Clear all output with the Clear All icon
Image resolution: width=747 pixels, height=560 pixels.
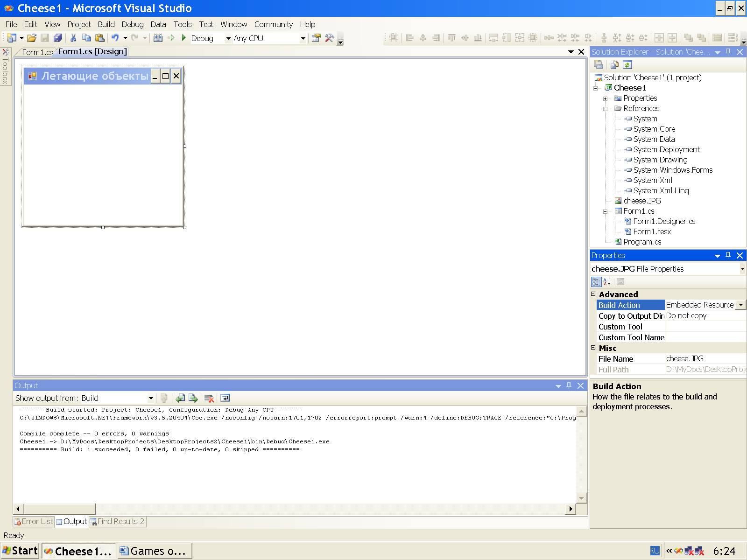209,398
